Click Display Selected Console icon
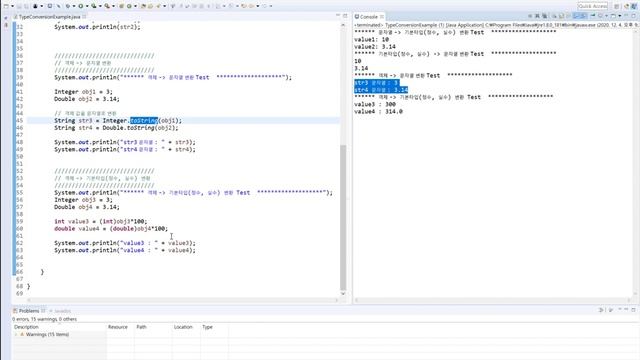This screenshot has height=360, width=640. (x=600, y=16)
